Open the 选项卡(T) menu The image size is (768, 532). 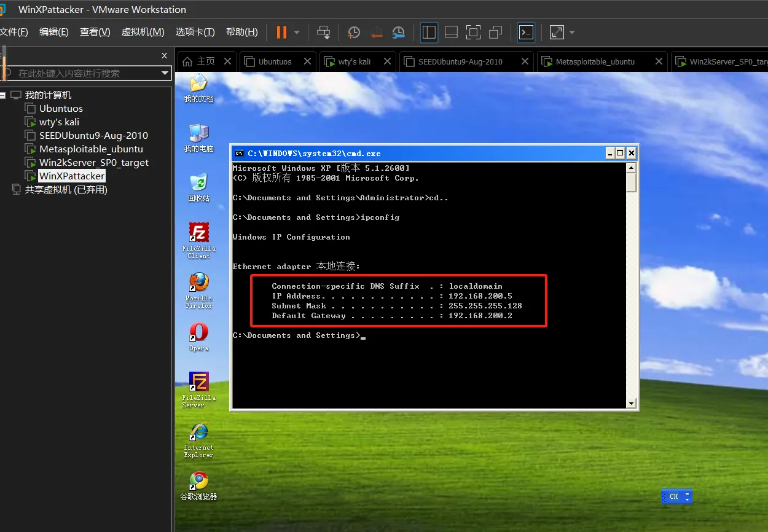[195, 32]
